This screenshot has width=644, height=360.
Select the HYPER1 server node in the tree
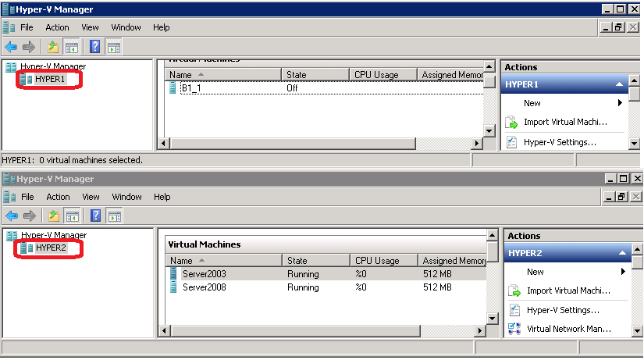point(51,79)
